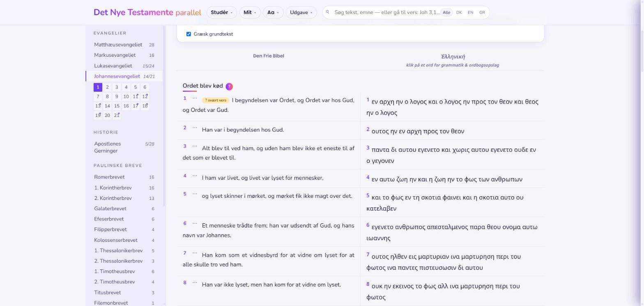644x306 pixels.
Task: Go to chapter 21 in the chapter grid
Action: click(x=117, y=116)
